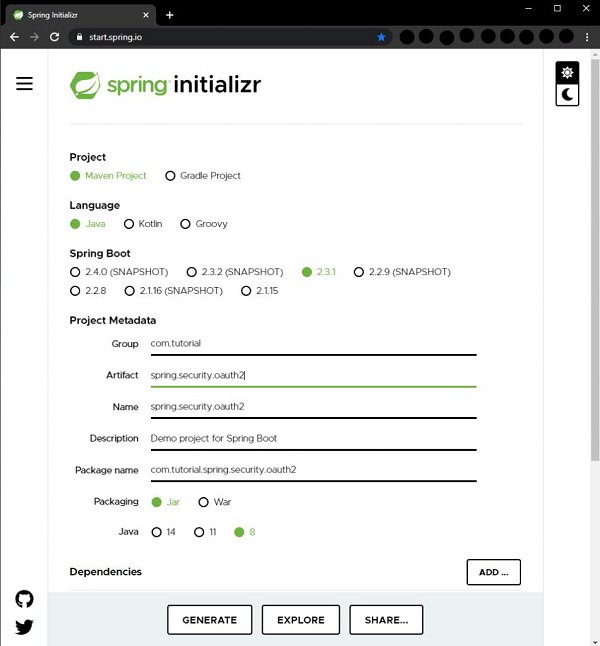Viewport: 600px width, 646px height.
Task: Set packaging to War
Action: [204, 502]
